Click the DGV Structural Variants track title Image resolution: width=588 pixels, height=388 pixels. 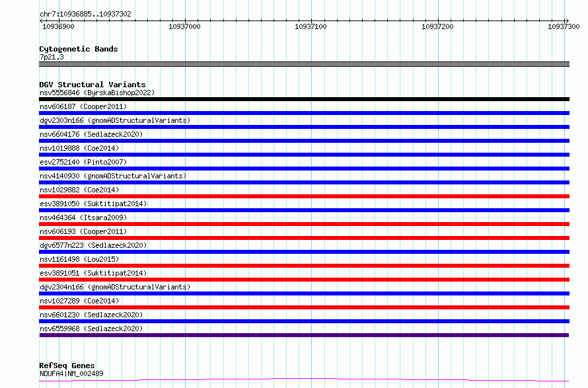coord(92,85)
